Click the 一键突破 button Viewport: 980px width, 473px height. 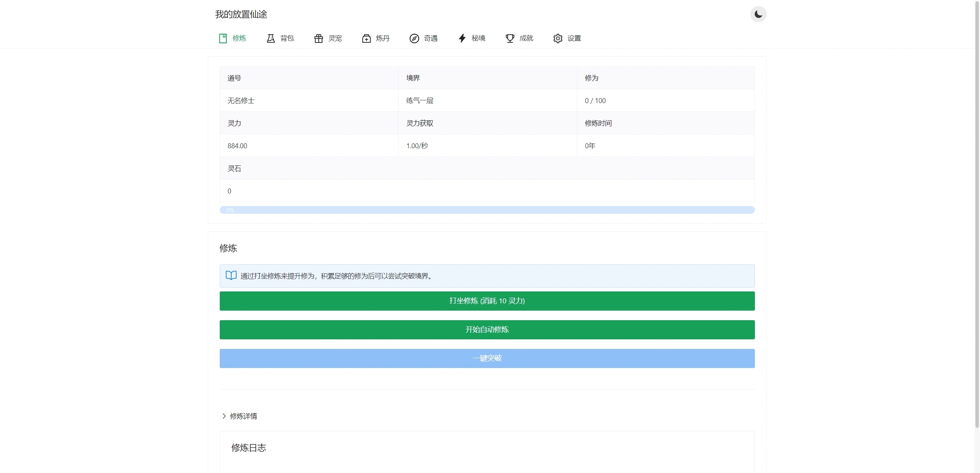tap(487, 358)
